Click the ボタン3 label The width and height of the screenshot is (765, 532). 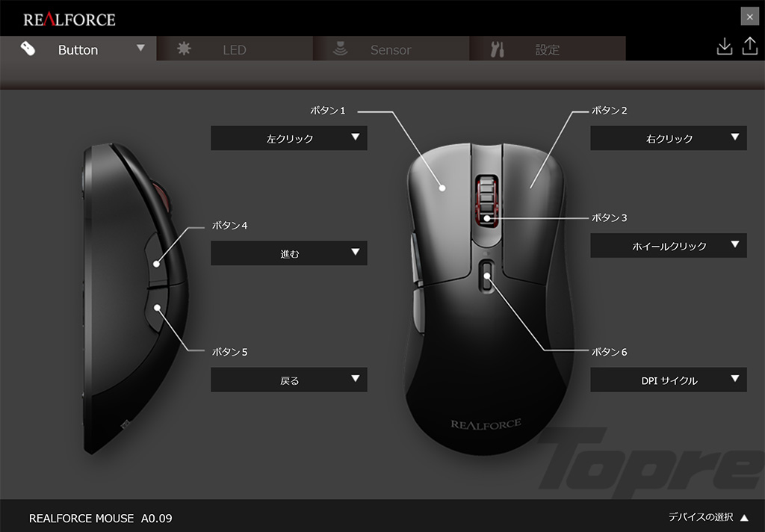click(610, 217)
